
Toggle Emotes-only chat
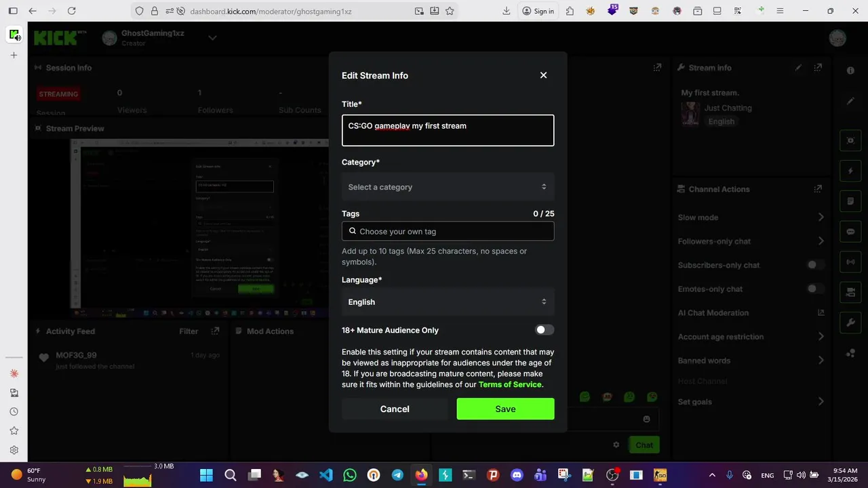click(x=816, y=289)
